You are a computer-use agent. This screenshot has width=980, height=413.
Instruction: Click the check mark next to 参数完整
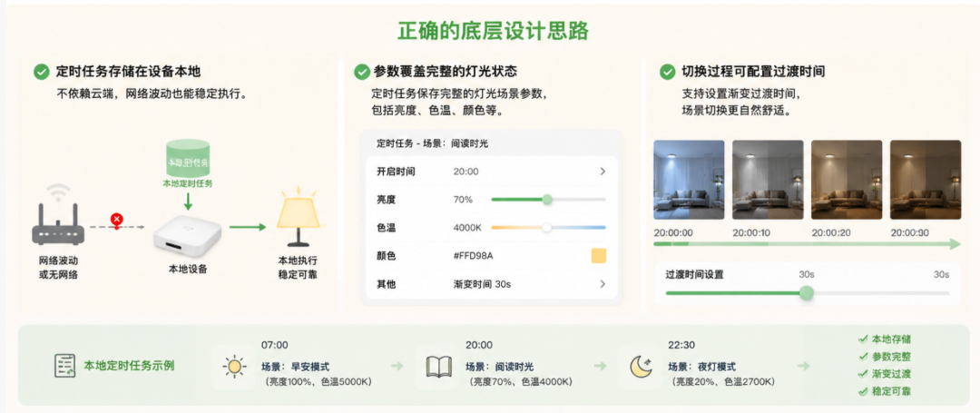click(863, 357)
